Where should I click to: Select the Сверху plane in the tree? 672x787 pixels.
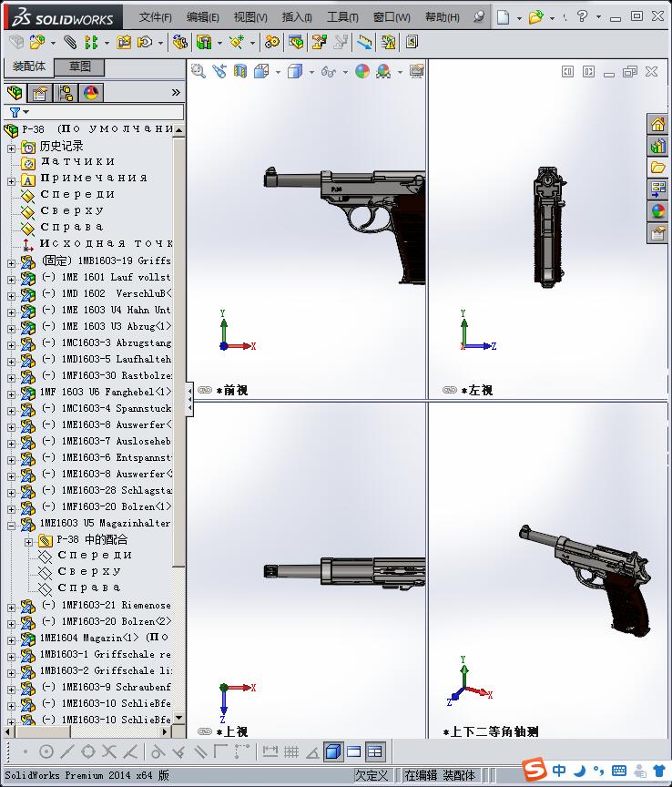[72, 210]
